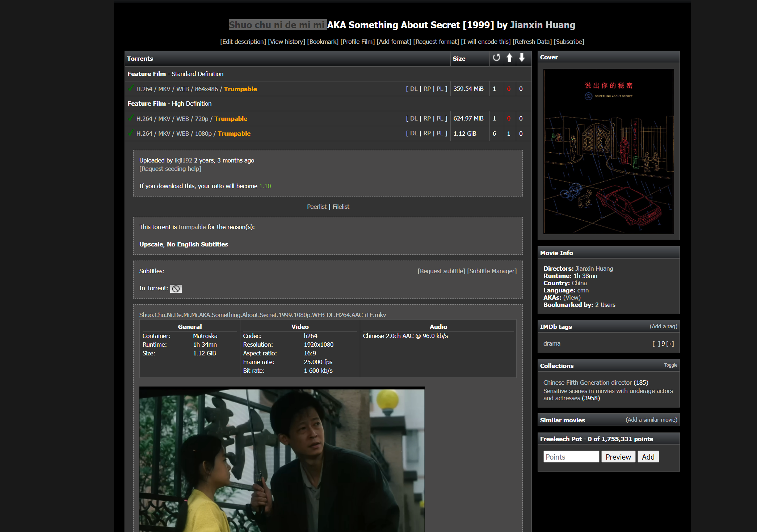
Task: Click the green checkmark on the 720p torrent
Action: coord(131,118)
